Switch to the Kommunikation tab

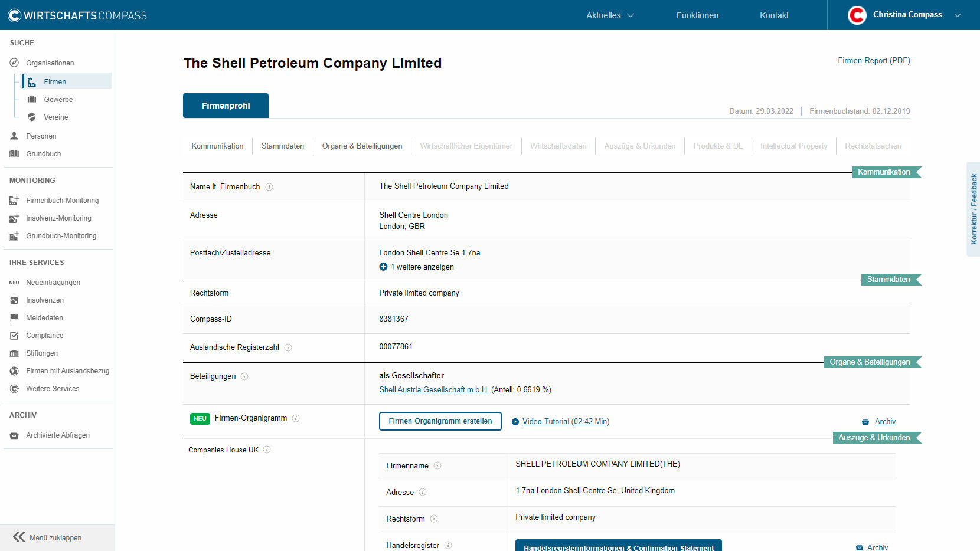tap(217, 146)
